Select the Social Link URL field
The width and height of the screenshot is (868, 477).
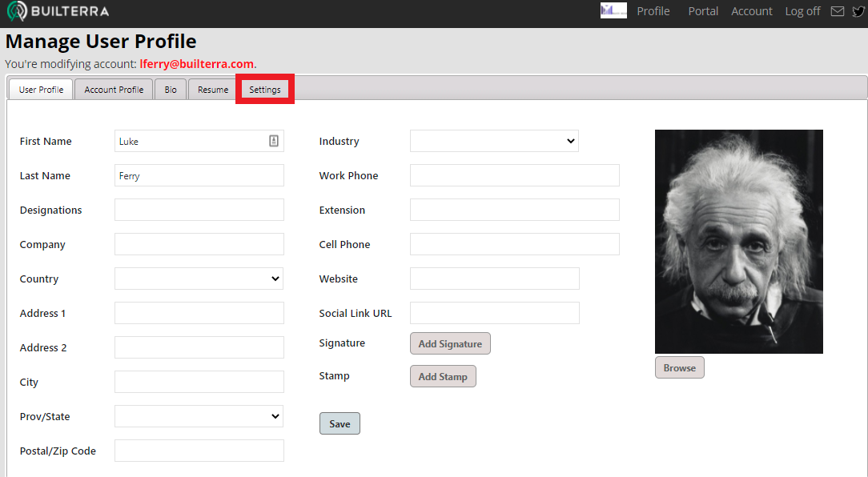click(495, 313)
